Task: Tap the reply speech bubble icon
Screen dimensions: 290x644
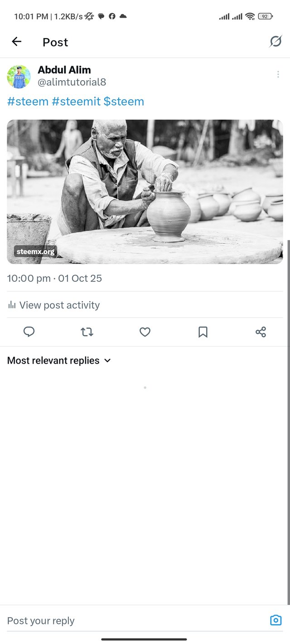Action: (x=29, y=332)
